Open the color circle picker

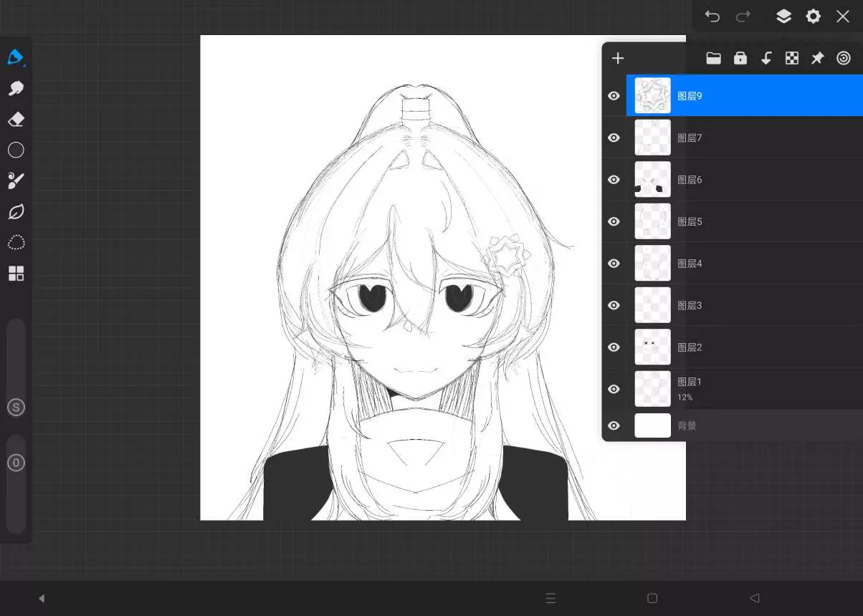coord(16,150)
